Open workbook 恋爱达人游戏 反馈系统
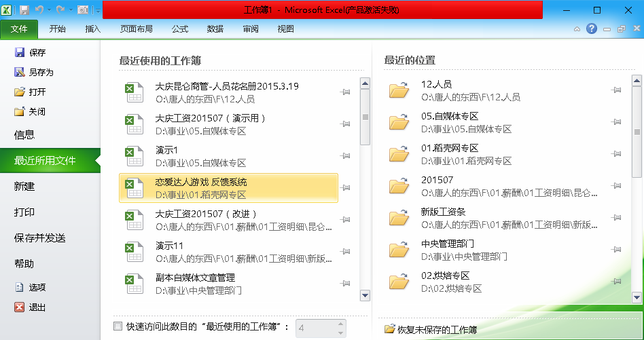 pyautogui.click(x=228, y=188)
